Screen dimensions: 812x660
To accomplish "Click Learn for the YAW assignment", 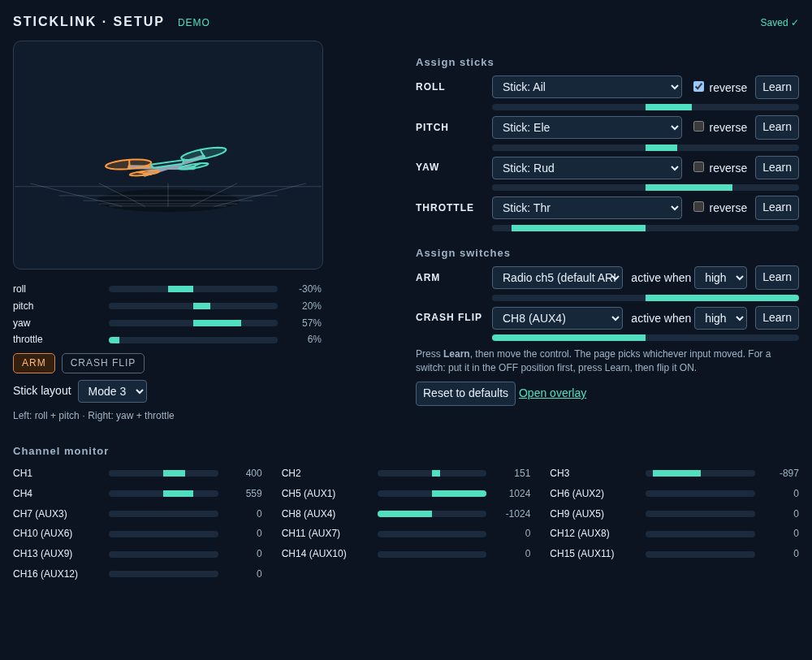I will coord(777,168).
